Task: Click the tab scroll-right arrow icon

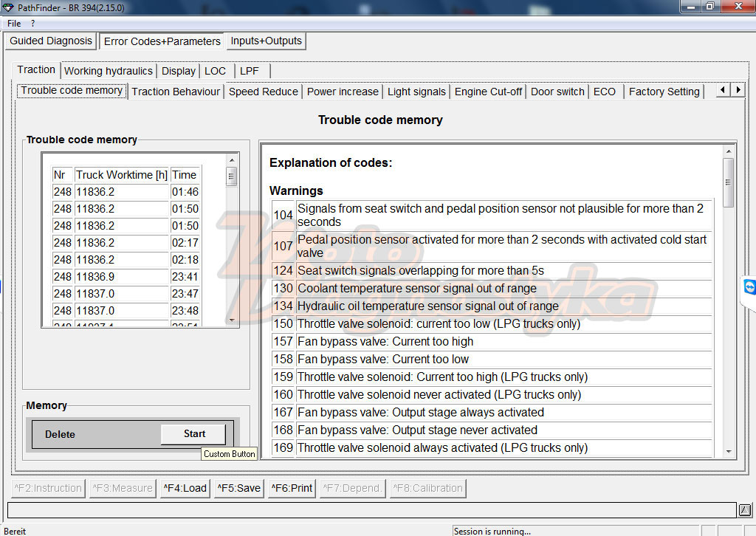Action: tap(738, 90)
